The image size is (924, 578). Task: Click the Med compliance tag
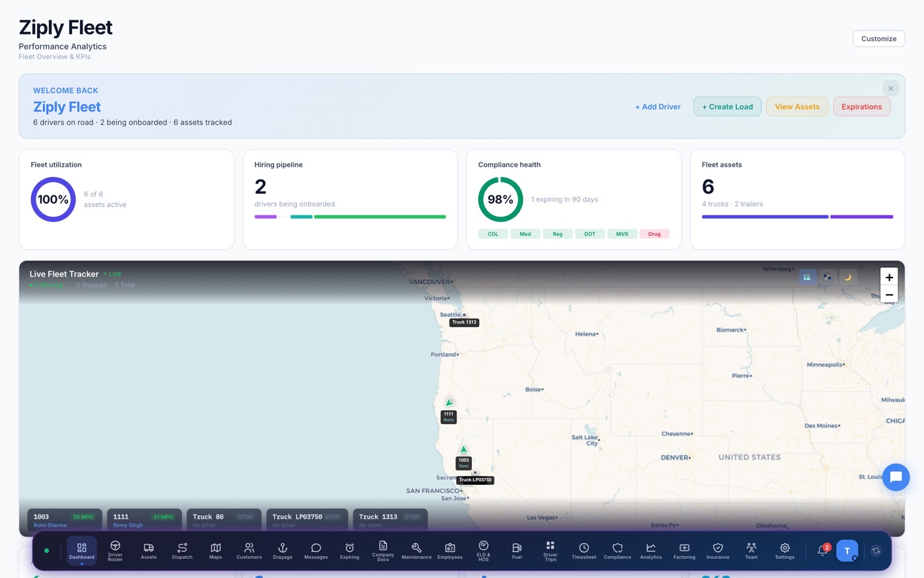click(525, 234)
